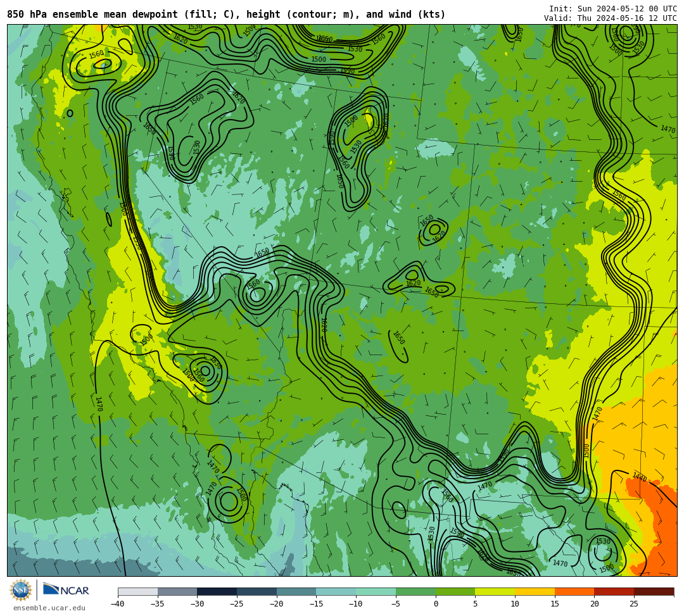Image resolution: width=684 pixels, height=616 pixels.
Task: Click the colorbar tick label 25
Action: [x=634, y=604]
